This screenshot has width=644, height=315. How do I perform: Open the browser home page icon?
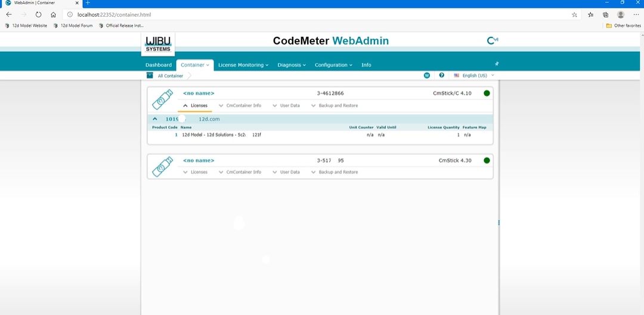point(53,14)
